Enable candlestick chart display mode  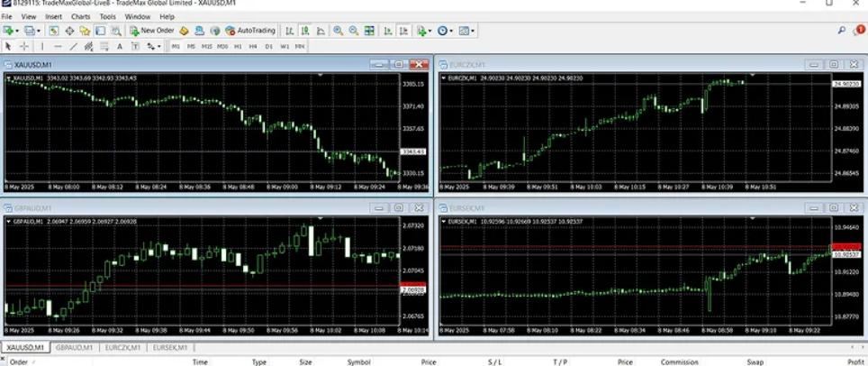(304, 31)
